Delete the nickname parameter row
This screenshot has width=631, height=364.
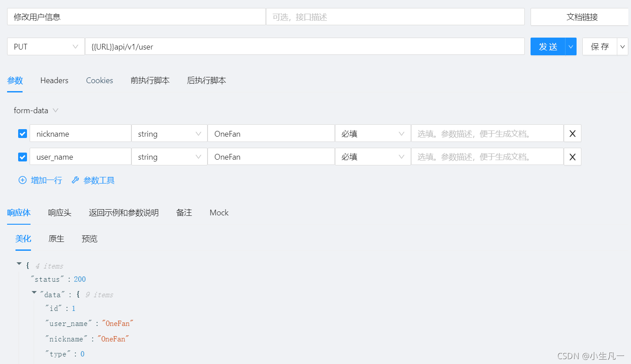(572, 133)
